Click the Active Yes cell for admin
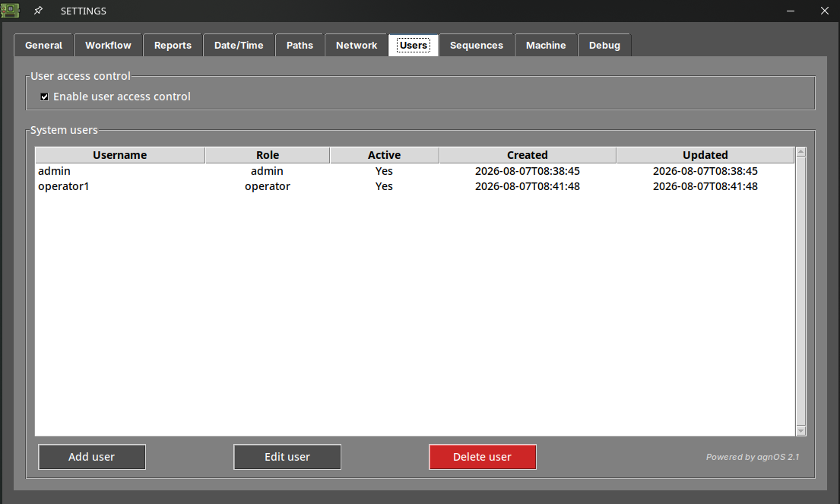Viewport: 840px width, 504px height. click(384, 171)
